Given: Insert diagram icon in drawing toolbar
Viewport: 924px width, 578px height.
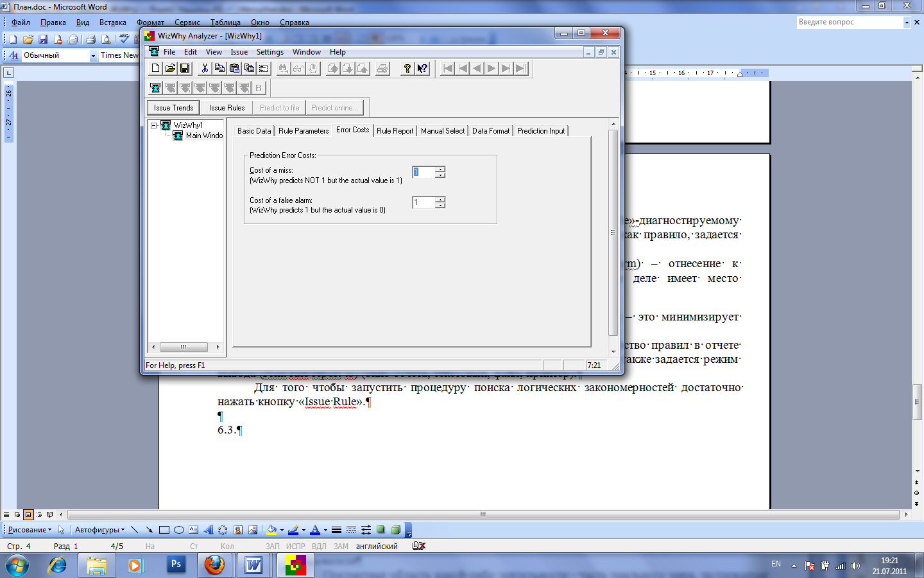Looking at the screenshot, I should tap(223, 530).
